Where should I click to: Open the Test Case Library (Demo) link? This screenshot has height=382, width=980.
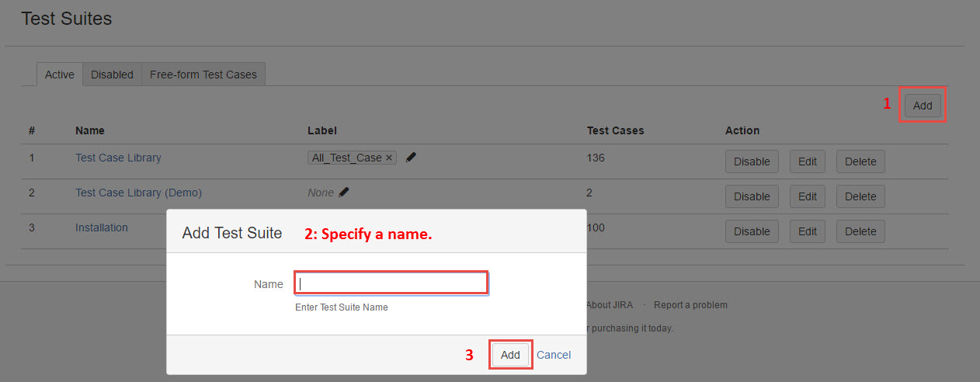(x=138, y=193)
